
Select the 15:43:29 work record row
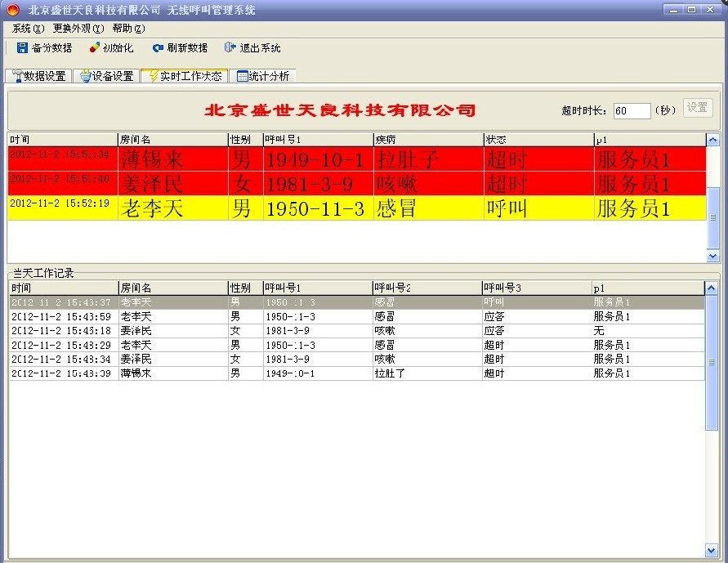pos(356,345)
